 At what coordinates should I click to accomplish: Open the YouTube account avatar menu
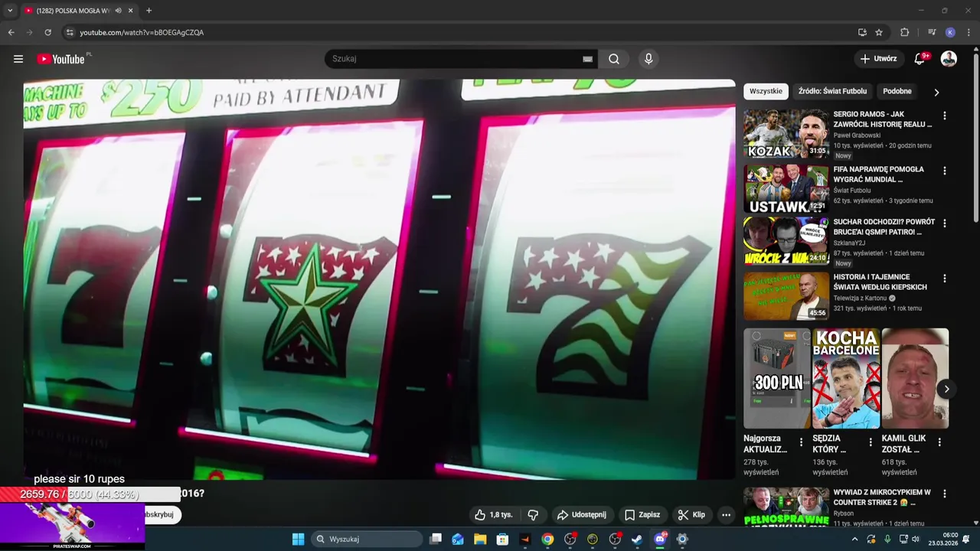[949, 59]
